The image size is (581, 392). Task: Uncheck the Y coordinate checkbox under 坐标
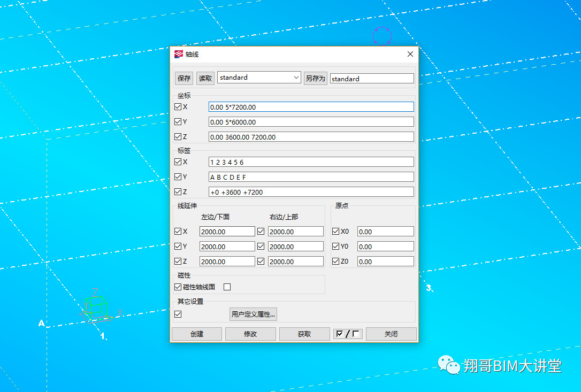(177, 121)
